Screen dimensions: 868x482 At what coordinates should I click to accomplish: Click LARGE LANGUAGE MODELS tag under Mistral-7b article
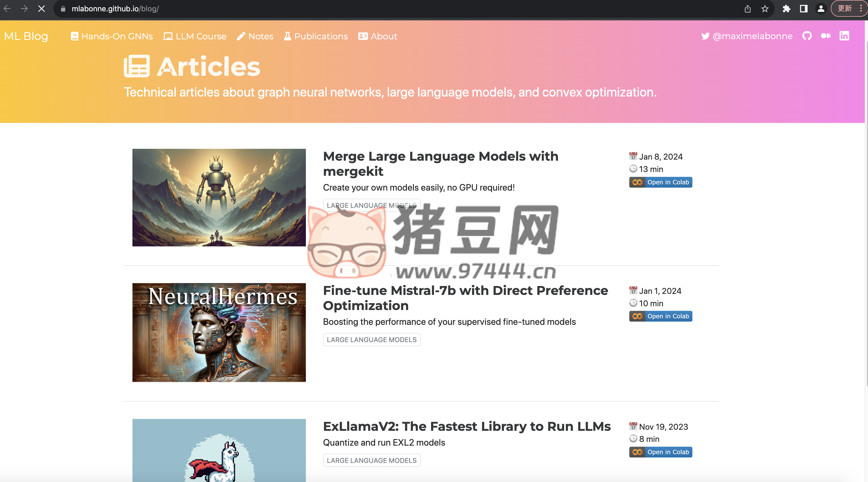(x=372, y=339)
